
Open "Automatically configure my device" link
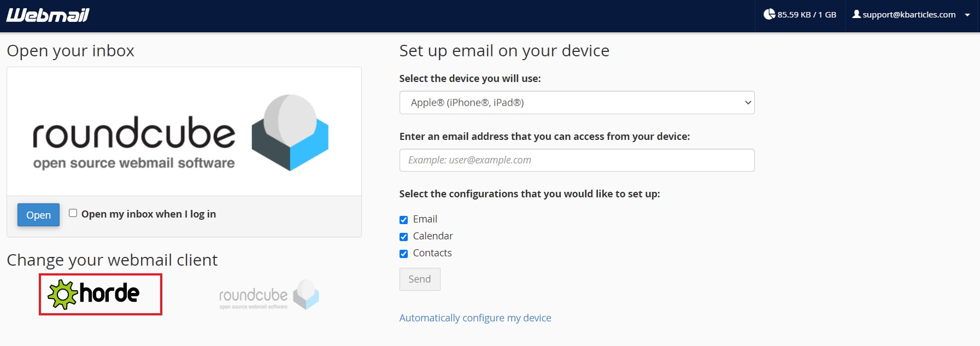point(475,318)
